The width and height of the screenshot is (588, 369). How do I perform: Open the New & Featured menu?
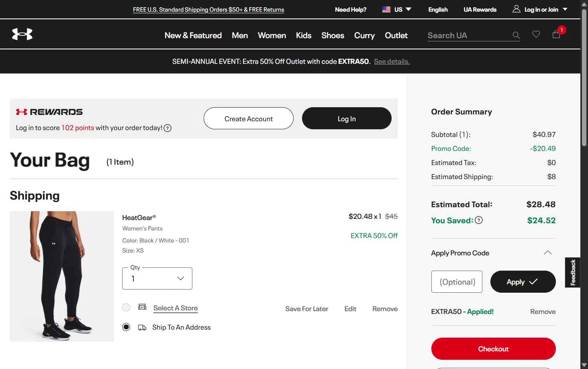[x=193, y=35]
